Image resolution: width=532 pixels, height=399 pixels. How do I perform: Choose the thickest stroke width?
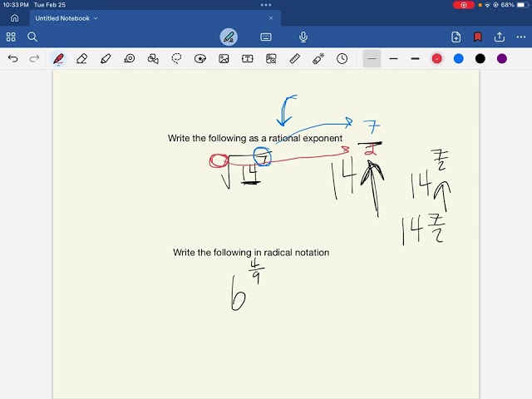click(x=415, y=59)
